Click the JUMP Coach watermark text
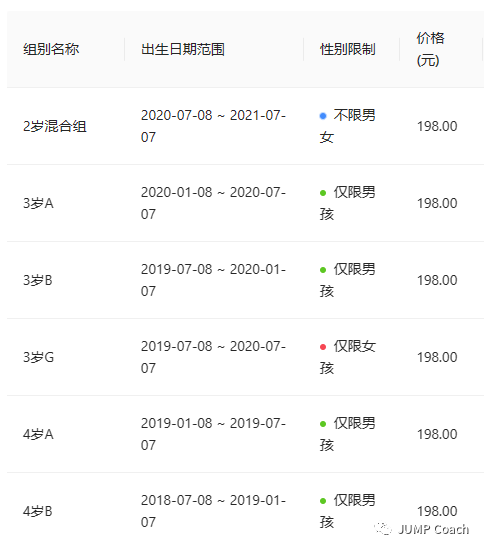 pos(434,529)
